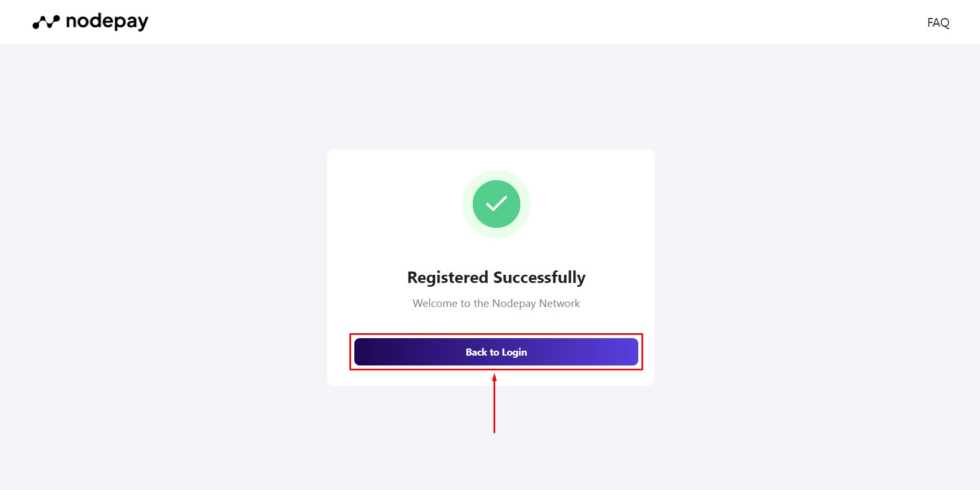Click the Back to Login label text
This screenshot has height=490, width=980.
click(496, 352)
